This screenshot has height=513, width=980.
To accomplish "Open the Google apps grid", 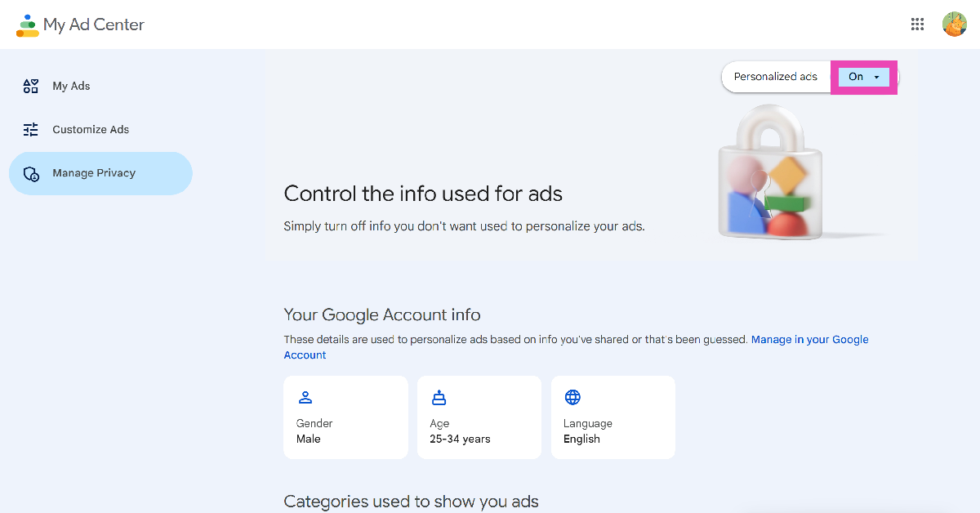I will [x=917, y=25].
